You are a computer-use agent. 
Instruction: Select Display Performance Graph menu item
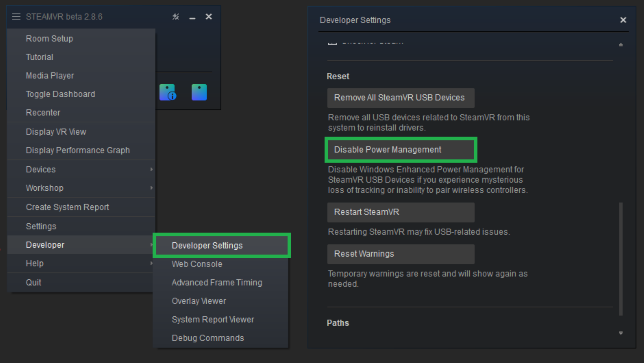78,150
